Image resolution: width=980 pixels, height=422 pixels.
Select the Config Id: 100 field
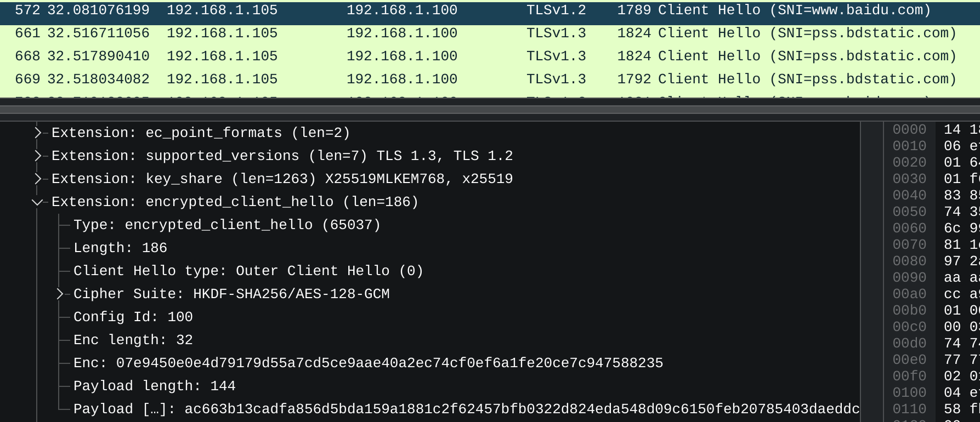click(x=133, y=317)
